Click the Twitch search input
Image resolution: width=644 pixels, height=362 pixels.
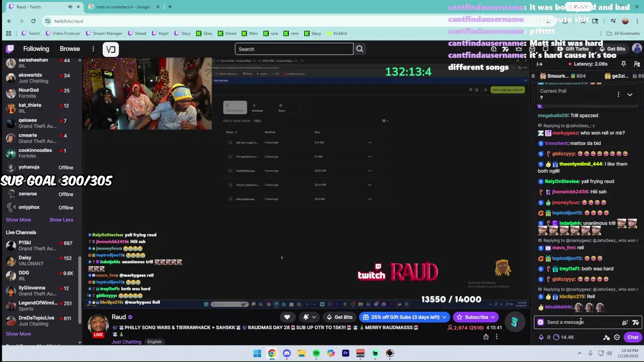pyautogui.click(x=294, y=49)
